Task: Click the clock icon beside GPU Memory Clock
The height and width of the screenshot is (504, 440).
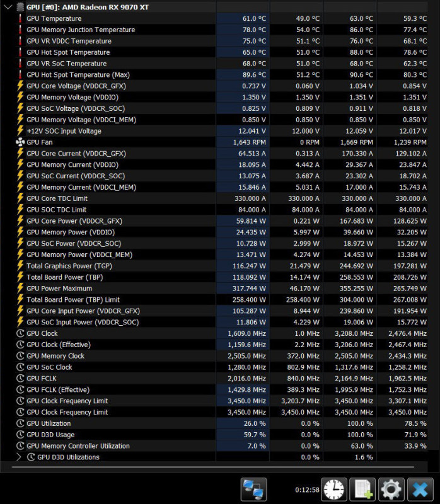Action: click(x=20, y=356)
